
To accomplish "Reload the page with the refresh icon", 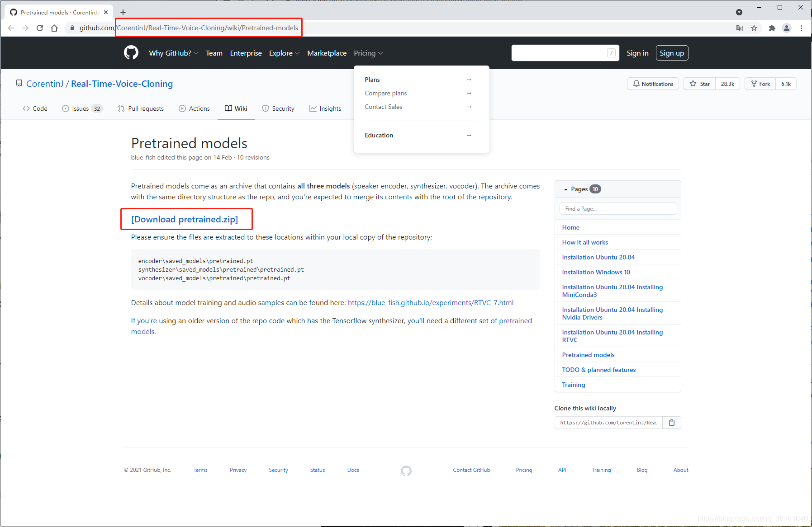I will click(40, 28).
